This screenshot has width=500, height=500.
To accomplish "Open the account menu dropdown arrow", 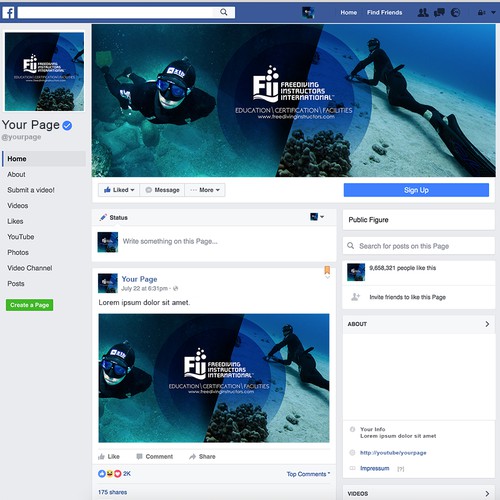I will coord(493,13).
